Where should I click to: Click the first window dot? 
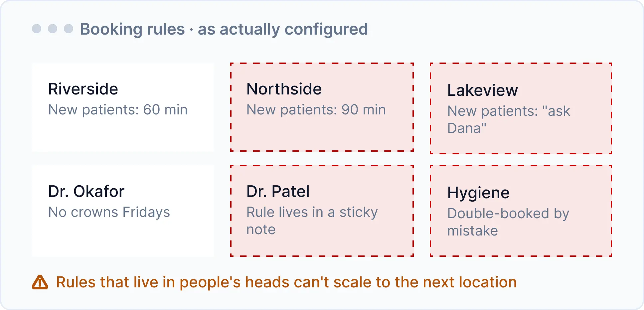tap(37, 29)
